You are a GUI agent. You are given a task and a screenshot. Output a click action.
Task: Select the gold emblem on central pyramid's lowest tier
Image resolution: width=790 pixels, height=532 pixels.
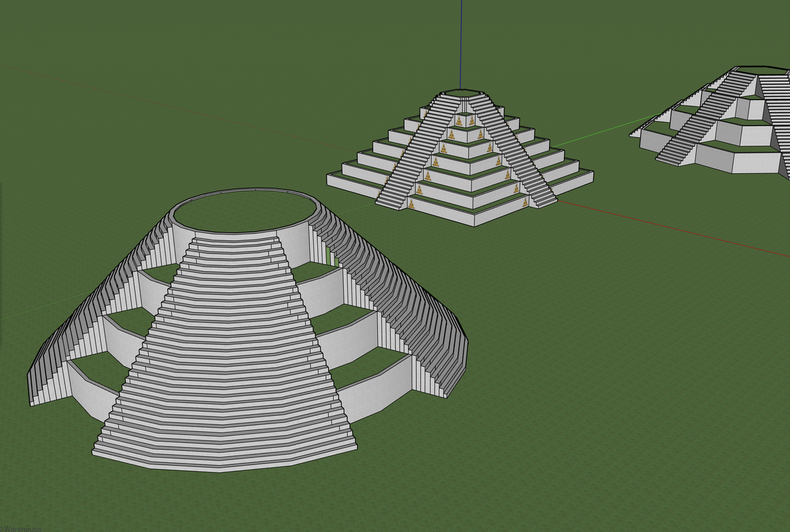click(x=411, y=204)
